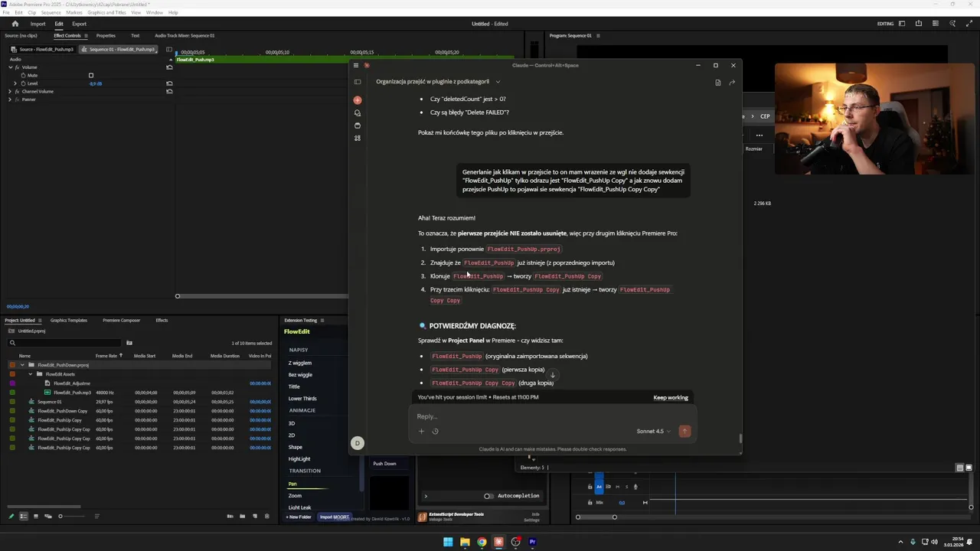This screenshot has height=551, width=980.
Task: Click label color of FlowEdit_Adjustme item
Action: click(x=12, y=383)
